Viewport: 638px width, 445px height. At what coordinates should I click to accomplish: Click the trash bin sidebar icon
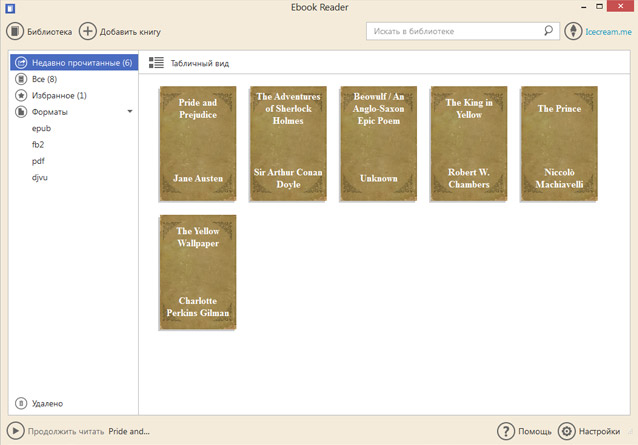point(21,403)
